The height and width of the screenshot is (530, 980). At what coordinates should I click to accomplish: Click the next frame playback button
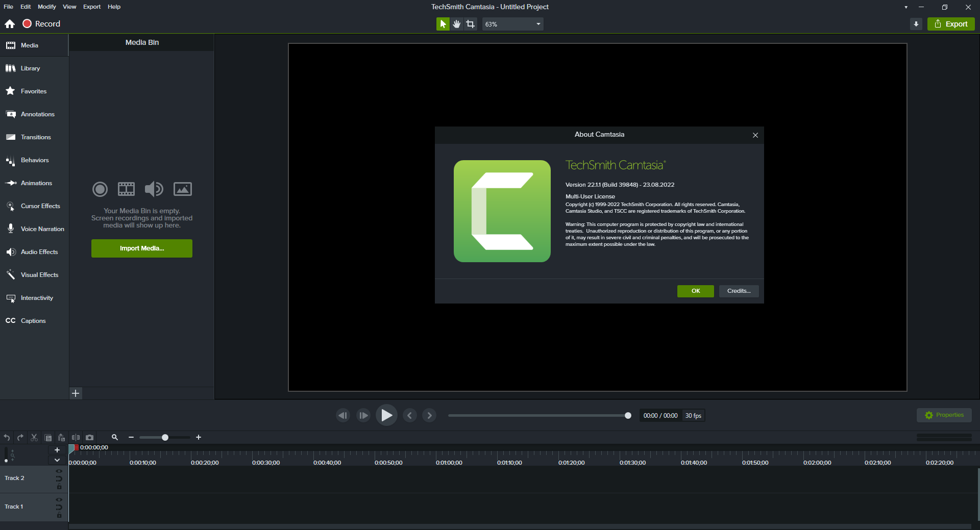363,415
